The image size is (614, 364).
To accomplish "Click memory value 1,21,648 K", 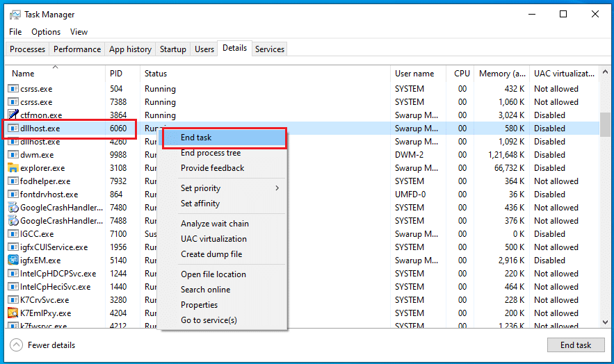I will click(506, 155).
